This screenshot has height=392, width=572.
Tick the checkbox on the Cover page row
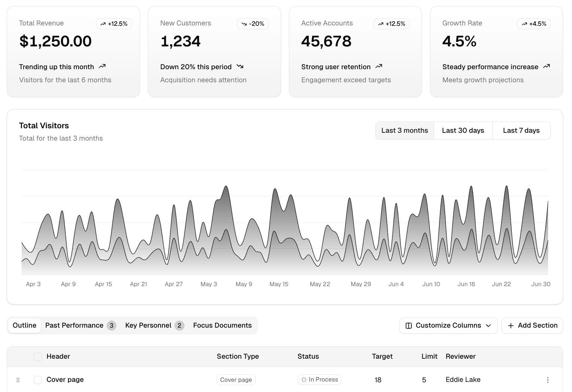coord(37,380)
